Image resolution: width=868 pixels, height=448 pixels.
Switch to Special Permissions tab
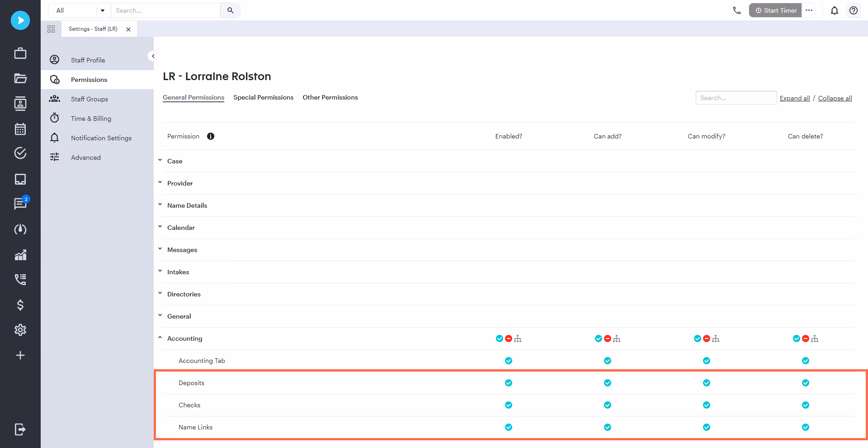tap(263, 97)
